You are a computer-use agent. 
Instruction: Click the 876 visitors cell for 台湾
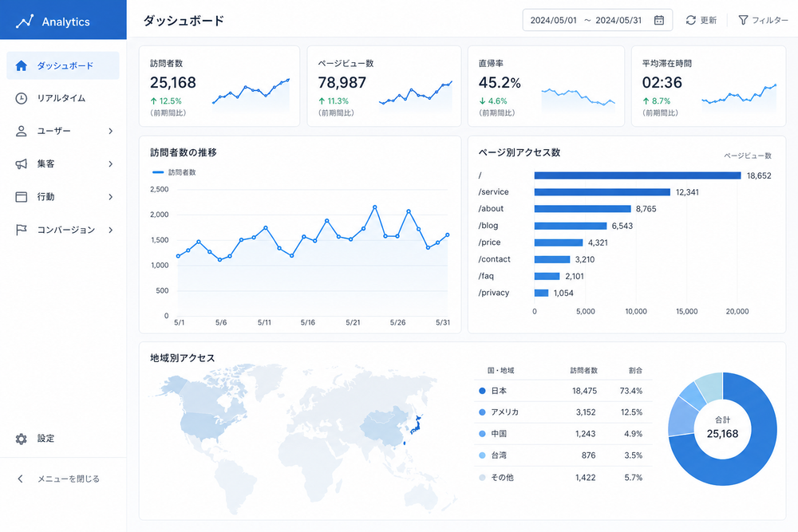tap(588, 455)
